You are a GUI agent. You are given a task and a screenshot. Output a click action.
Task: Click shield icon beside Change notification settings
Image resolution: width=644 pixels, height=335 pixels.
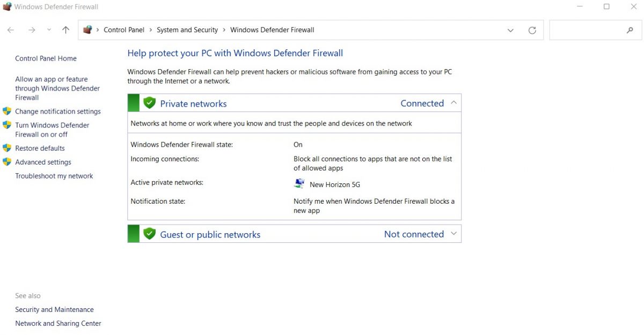click(x=7, y=111)
